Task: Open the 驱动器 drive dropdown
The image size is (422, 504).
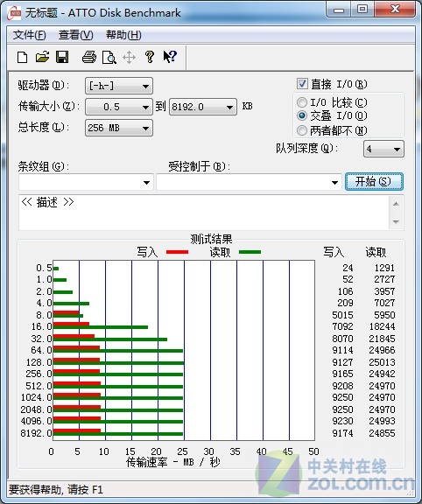Action: click(x=119, y=86)
